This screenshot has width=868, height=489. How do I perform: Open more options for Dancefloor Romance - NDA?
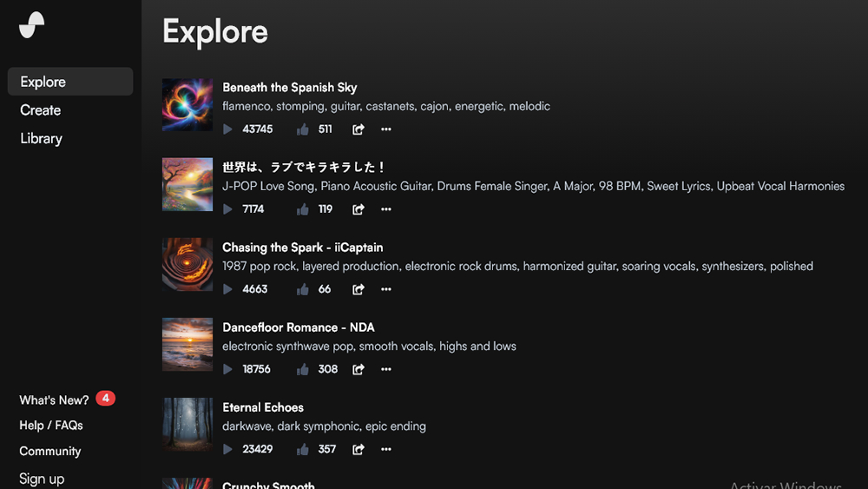tap(386, 369)
